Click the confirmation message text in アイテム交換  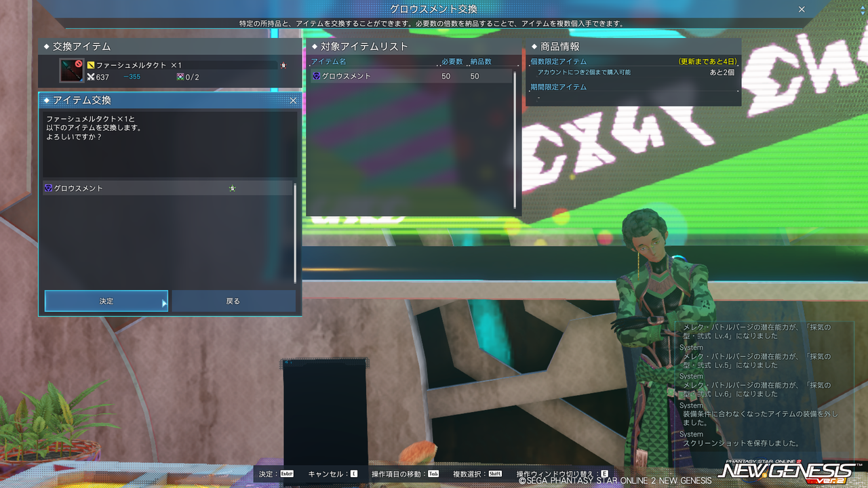(x=94, y=127)
